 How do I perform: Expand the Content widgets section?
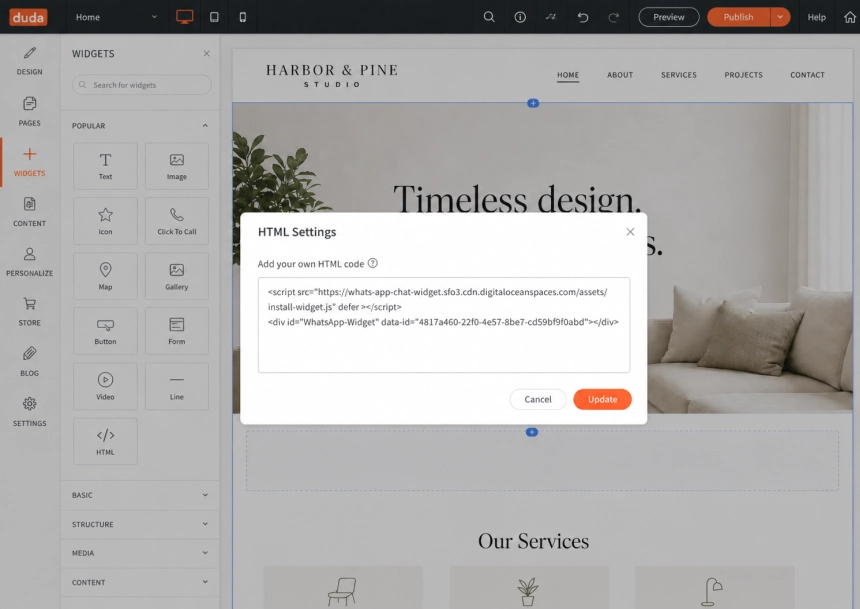point(140,582)
